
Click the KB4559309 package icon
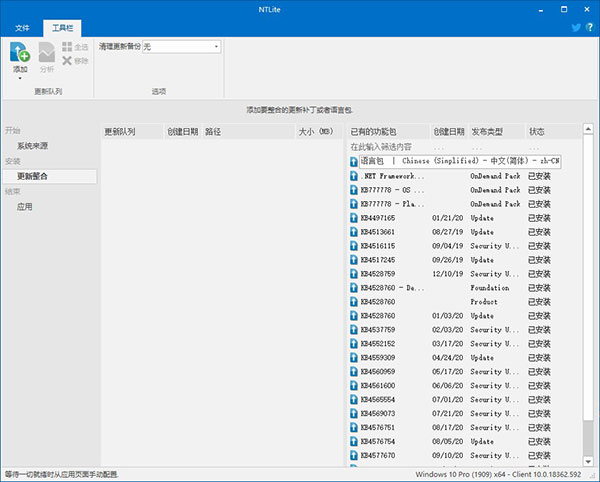coord(354,358)
